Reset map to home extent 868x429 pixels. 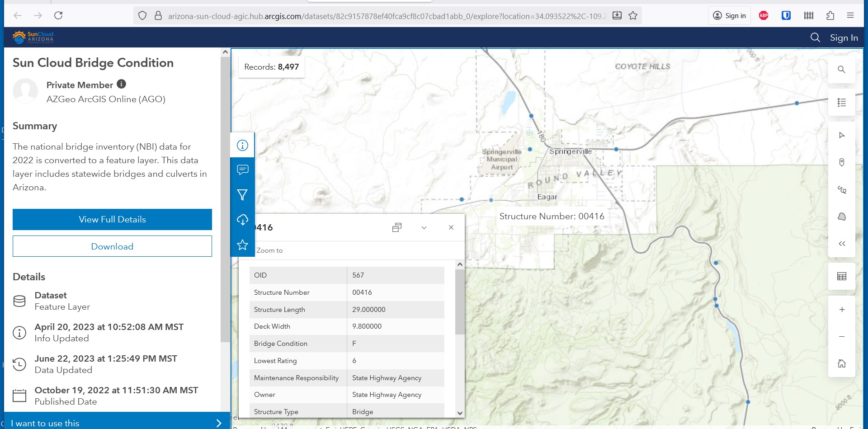click(x=841, y=363)
